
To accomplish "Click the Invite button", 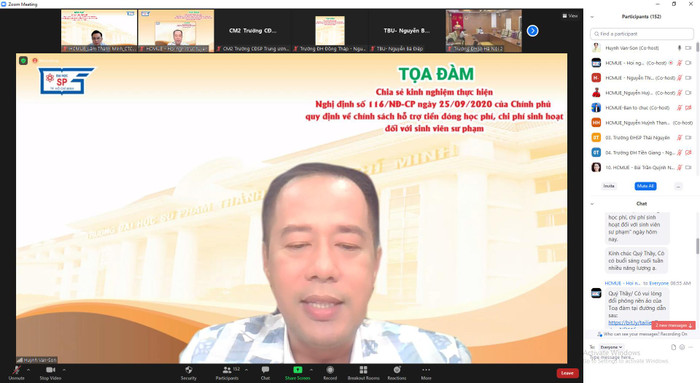I will [609, 186].
